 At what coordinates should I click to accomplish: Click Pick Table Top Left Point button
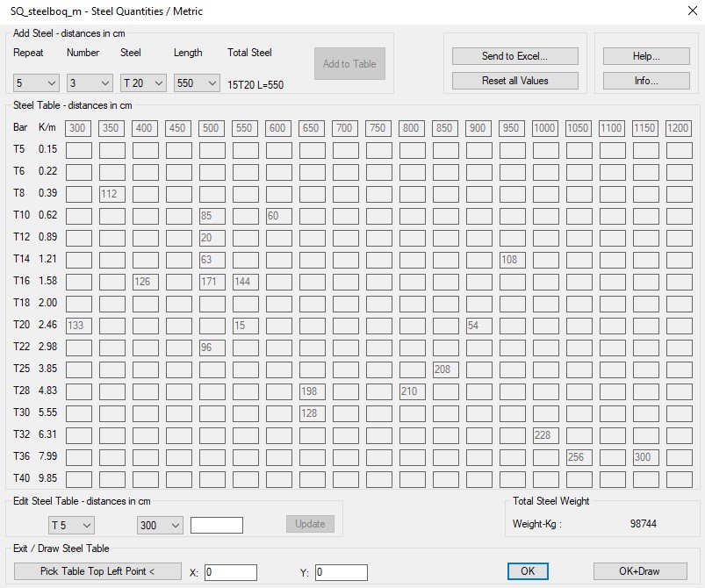[97, 571]
